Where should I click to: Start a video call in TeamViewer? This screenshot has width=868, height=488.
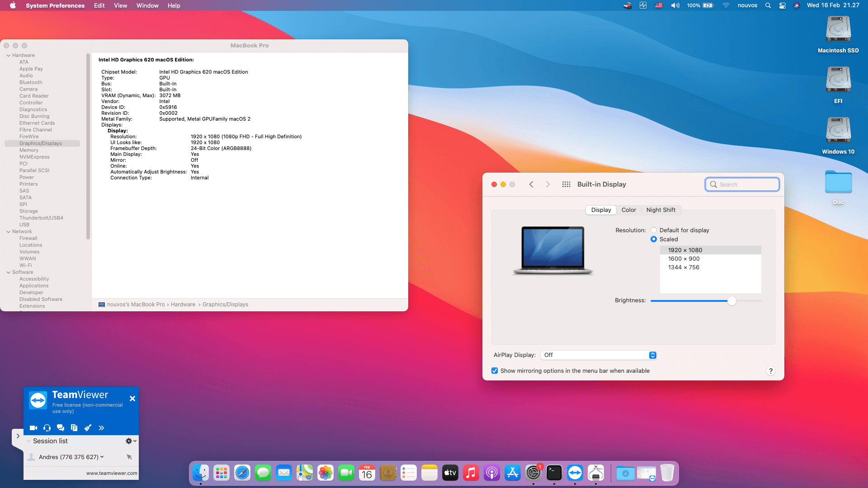(33, 427)
